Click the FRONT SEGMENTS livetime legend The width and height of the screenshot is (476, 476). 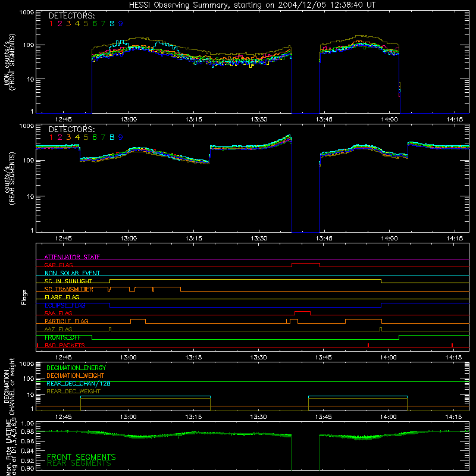(x=82, y=456)
